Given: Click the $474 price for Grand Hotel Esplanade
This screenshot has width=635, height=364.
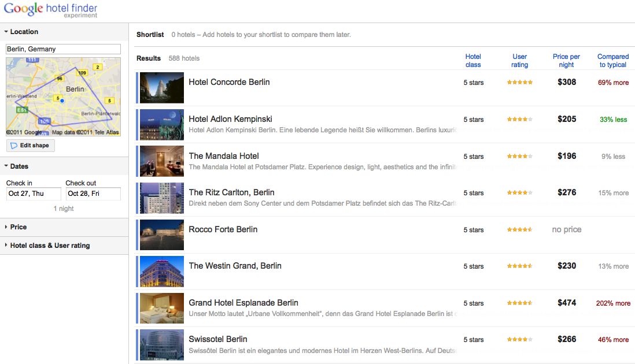Looking at the screenshot, I should point(567,303).
